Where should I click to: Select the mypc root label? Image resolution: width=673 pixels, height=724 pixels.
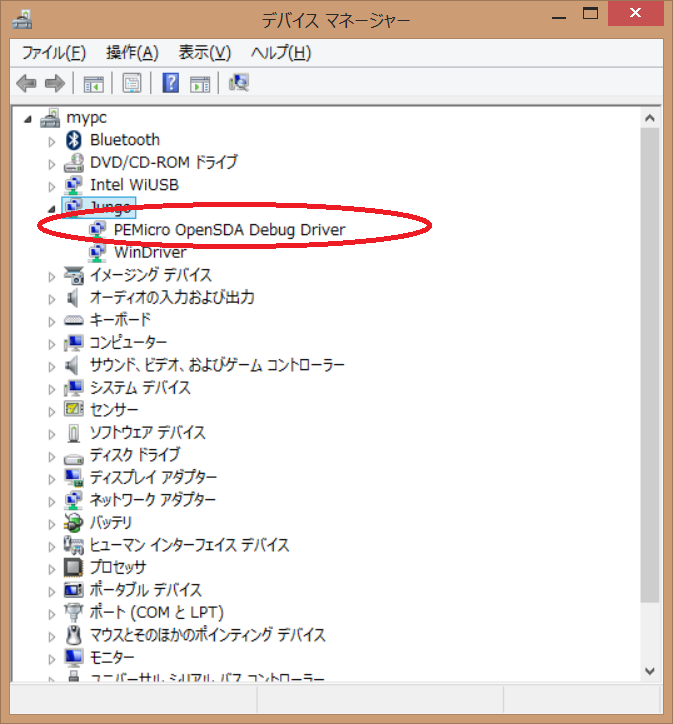point(86,118)
